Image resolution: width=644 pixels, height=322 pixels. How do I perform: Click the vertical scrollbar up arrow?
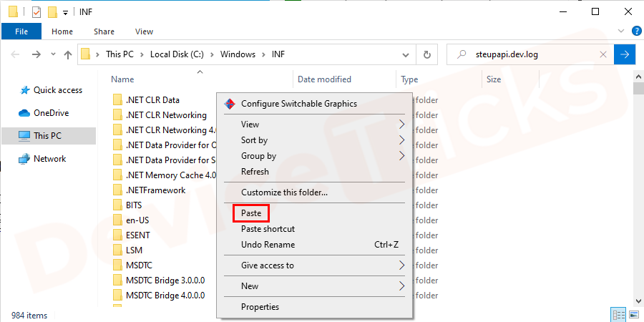[x=639, y=77]
